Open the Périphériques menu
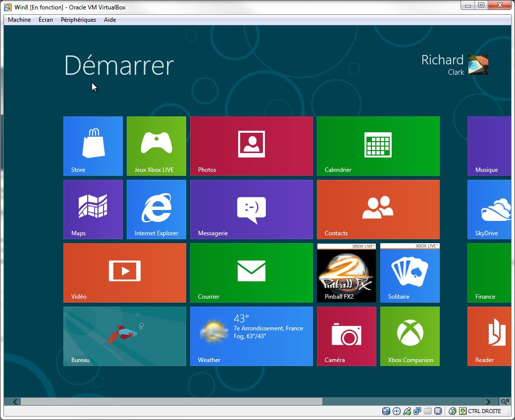The width and height of the screenshot is (515, 420). coord(79,20)
